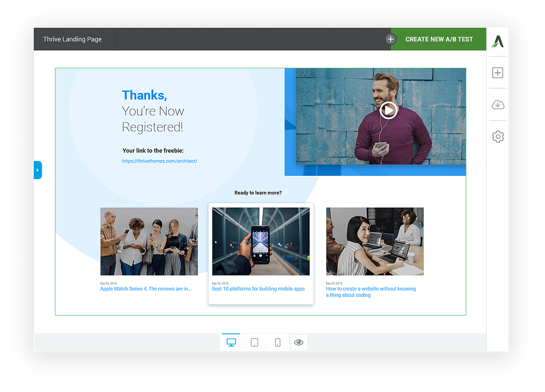
Task: Click the cloud download templates icon
Action: tap(498, 105)
